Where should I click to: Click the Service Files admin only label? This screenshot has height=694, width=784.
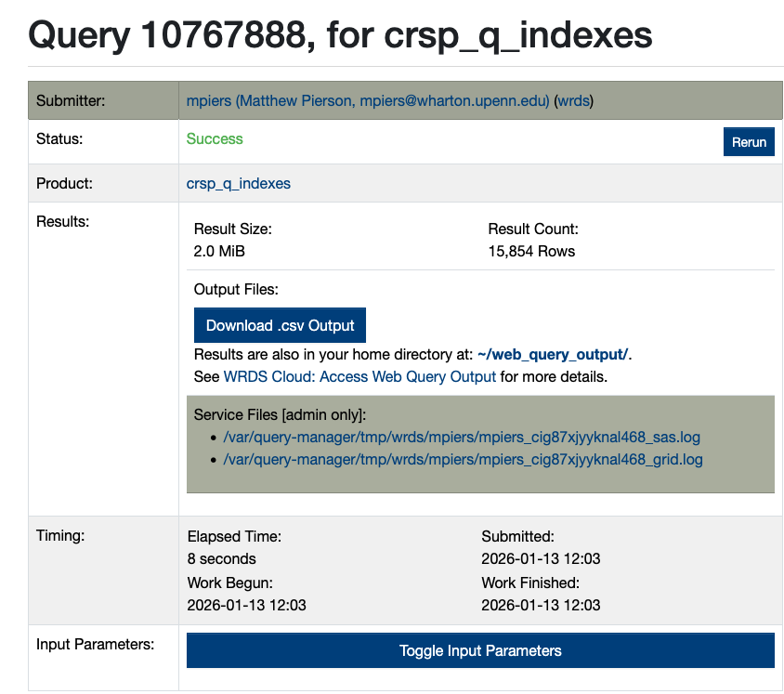point(280,414)
